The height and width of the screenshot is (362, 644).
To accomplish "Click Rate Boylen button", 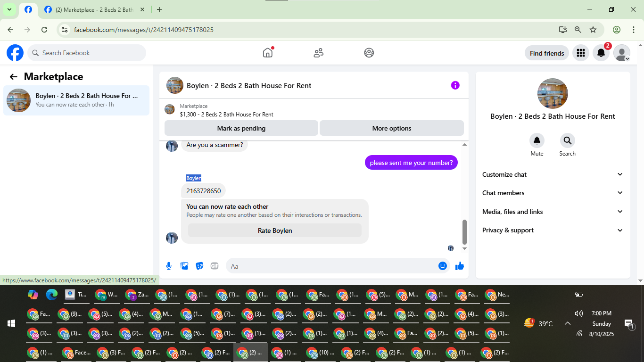I will pyautogui.click(x=275, y=230).
